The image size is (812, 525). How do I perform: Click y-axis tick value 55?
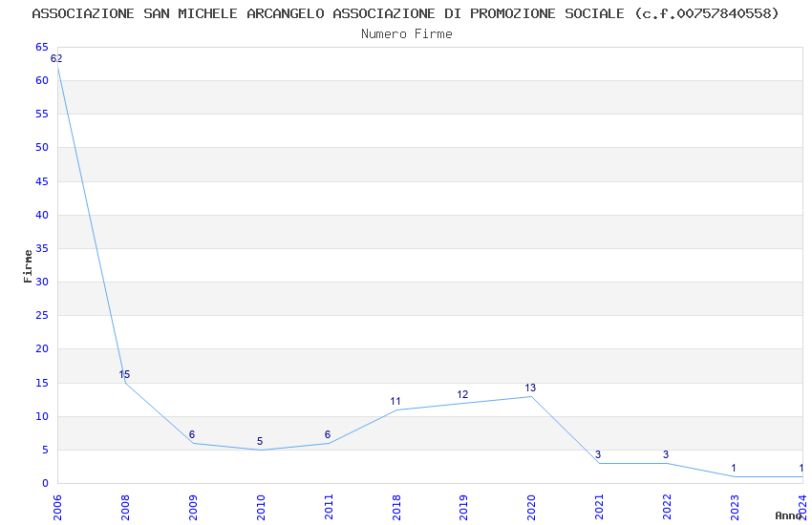coord(42,114)
